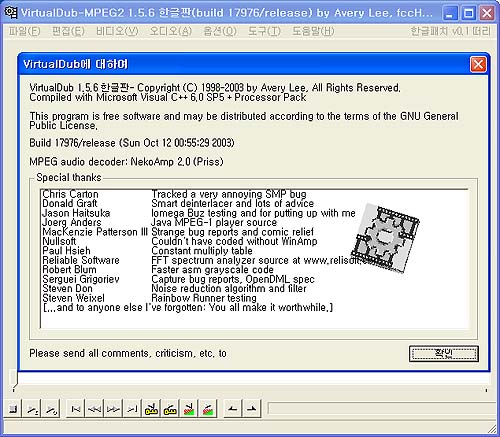Maximize the VirtualDub-MPEG2 main window
This screenshot has height=437, width=500.
click(x=469, y=13)
